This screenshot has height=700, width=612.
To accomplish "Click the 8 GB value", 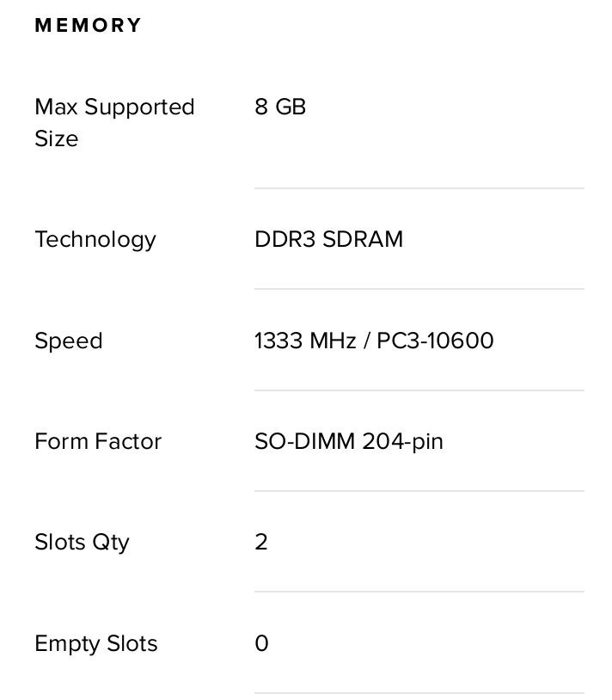I will (280, 107).
